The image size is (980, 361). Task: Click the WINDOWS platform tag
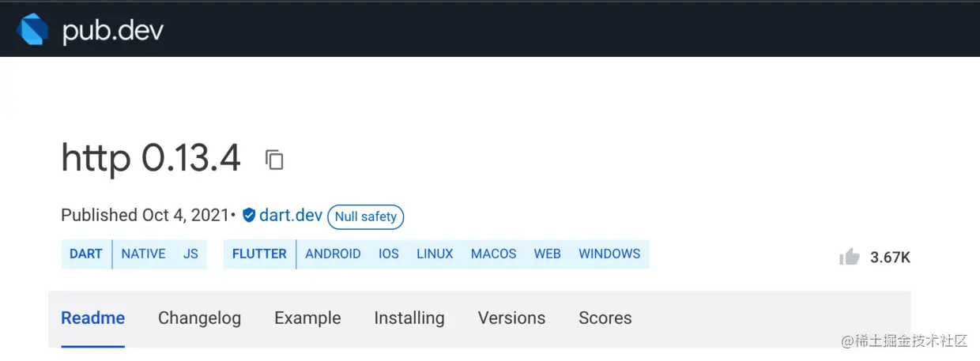[609, 254]
